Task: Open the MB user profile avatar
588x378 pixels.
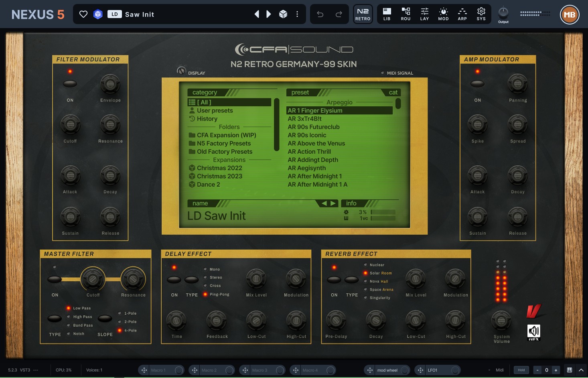Action: [x=570, y=15]
